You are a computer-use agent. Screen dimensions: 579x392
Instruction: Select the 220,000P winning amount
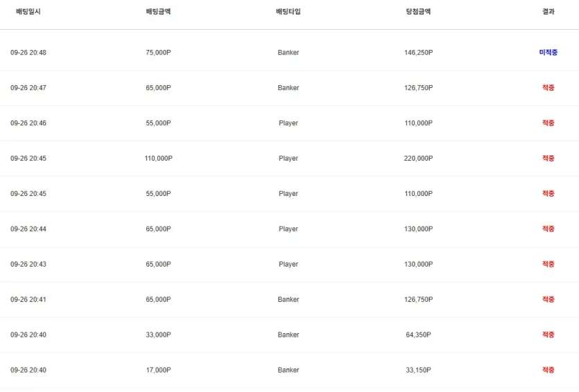(418, 158)
